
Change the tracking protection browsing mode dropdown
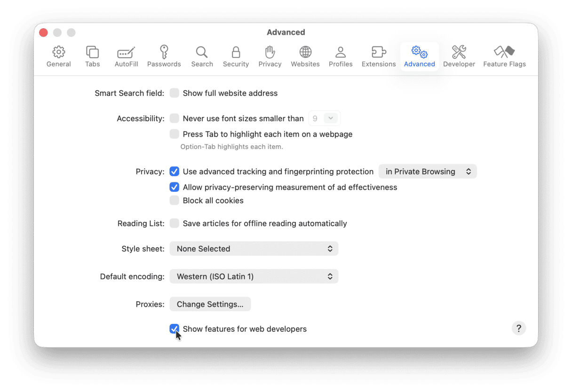[x=427, y=171]
